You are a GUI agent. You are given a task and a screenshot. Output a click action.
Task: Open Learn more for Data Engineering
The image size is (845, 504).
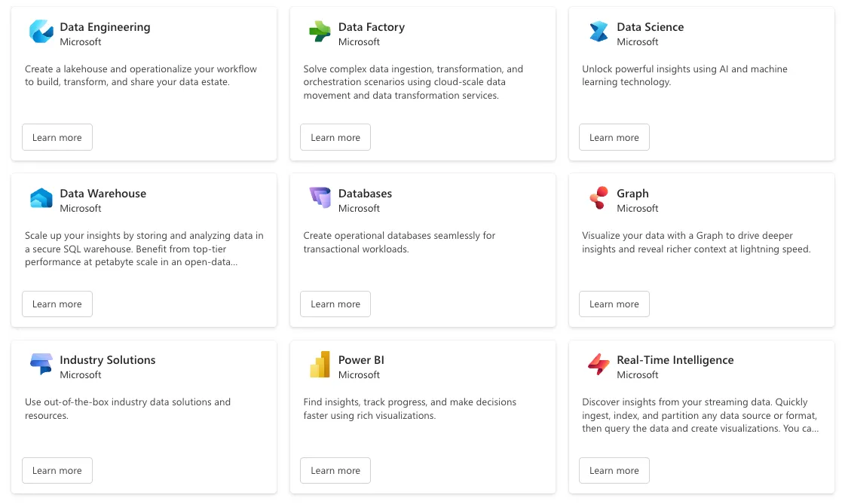[x=57, y=137]
